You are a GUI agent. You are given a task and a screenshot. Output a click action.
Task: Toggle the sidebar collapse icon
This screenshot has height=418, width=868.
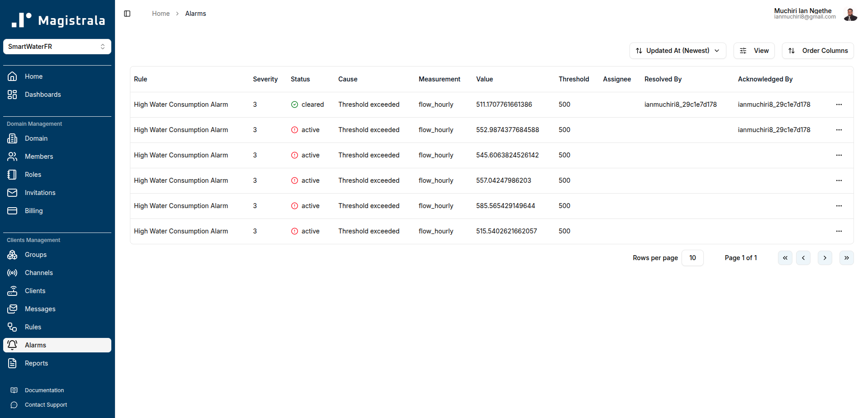pos(127,14)
